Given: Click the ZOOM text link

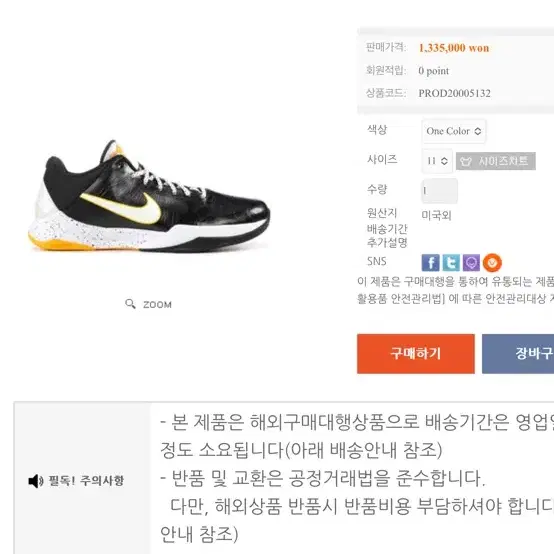Looking at the screenshot, I should 157,305.
